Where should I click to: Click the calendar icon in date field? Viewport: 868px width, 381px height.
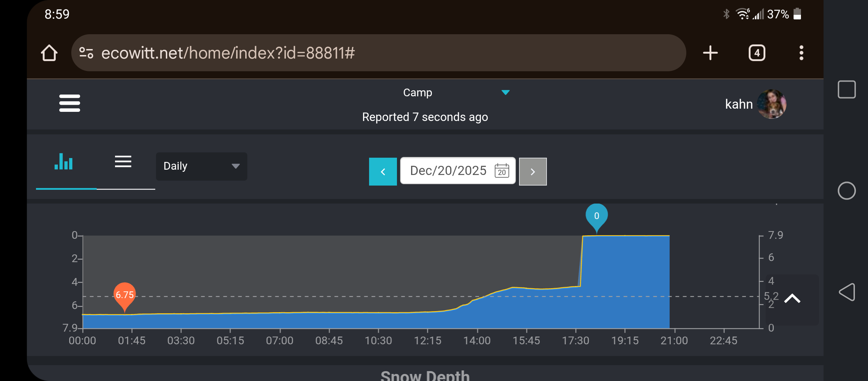tap(501, 171)
